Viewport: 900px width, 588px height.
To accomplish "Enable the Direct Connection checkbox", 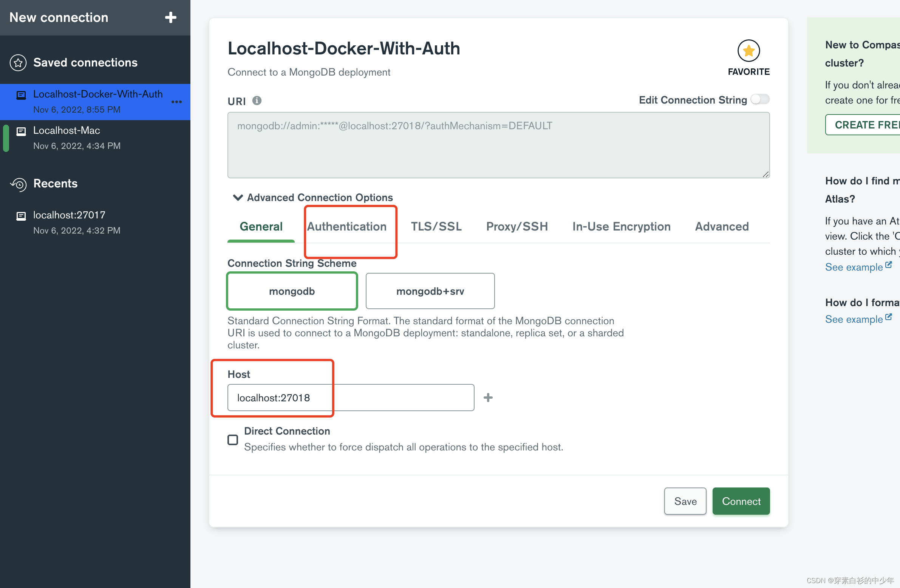I will coord(233,440).
